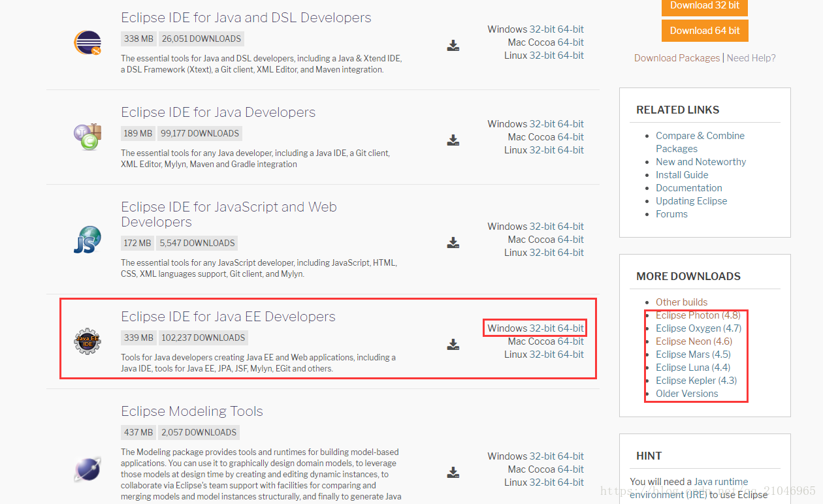Select Mac Cocoa 64-bit for Eclipse Modeling Tools
823x504 pixels.
pyautogui.click(x=571, y=469)
